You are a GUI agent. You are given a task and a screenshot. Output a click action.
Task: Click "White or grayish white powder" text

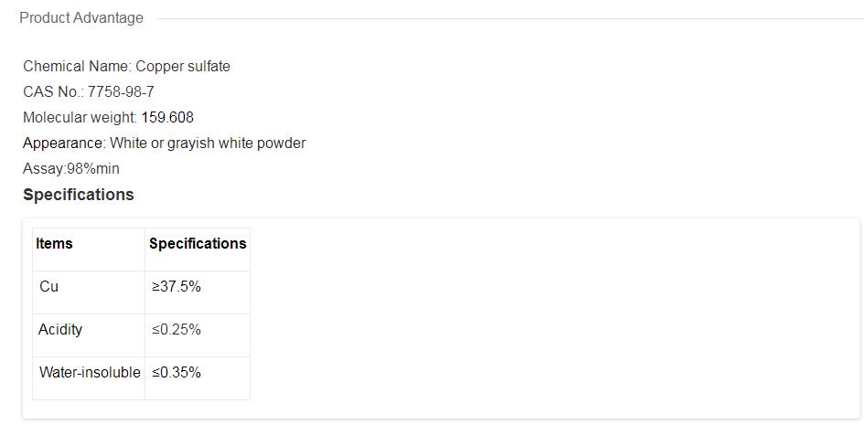208,143
